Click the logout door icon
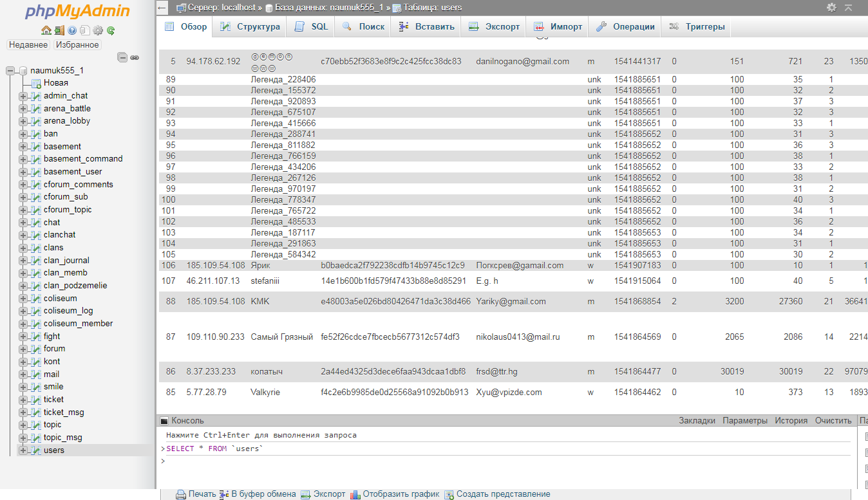The width and height of the screenshot is (868, 500). click(59, 30)
